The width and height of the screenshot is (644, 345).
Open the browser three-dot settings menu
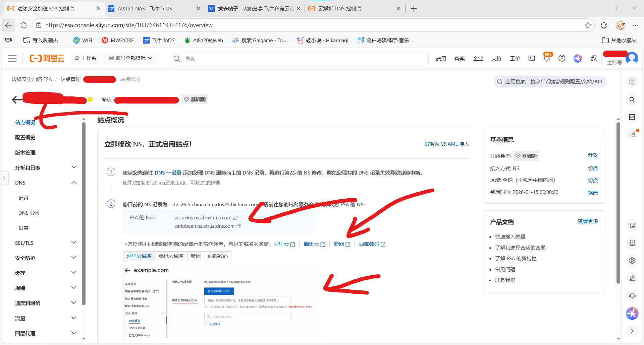click(x=636, y=25)
